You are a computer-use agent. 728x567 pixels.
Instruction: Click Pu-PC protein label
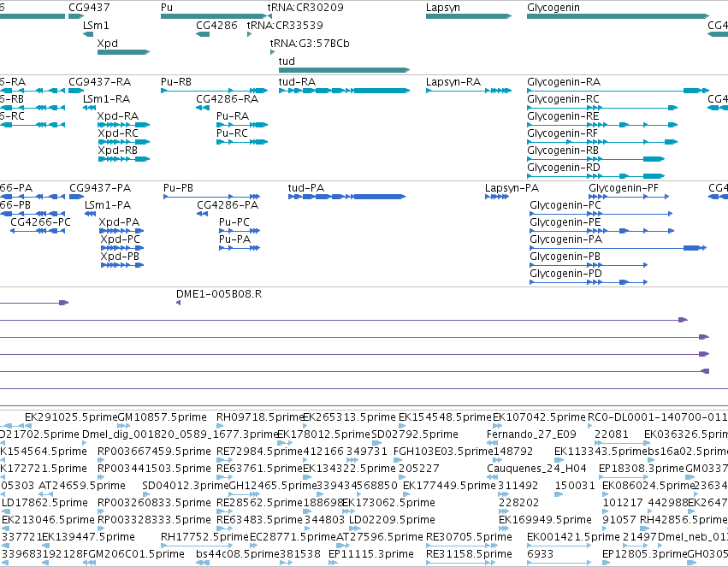coord(234,222)
